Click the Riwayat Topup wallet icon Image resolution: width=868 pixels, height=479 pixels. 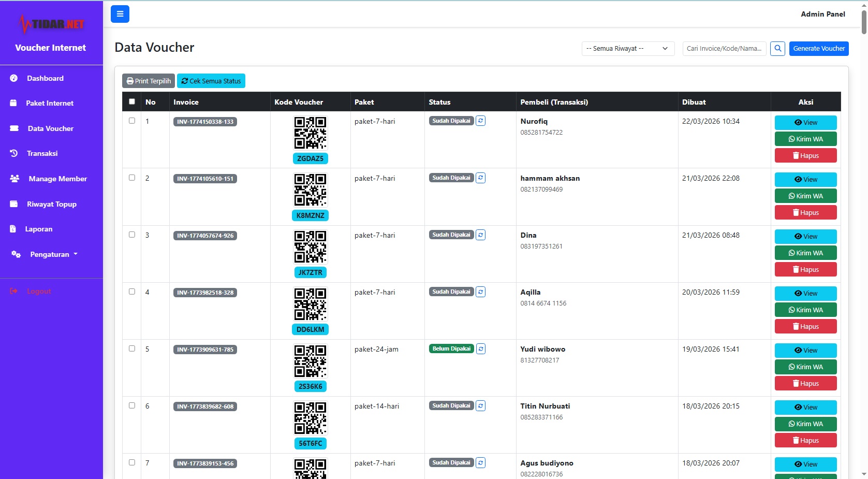coord(14,204)
